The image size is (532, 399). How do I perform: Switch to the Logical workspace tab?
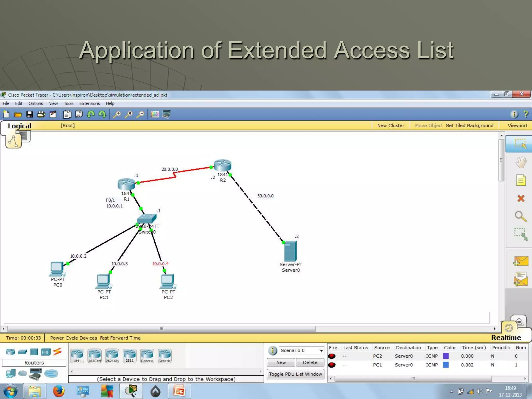pos(19,126)
